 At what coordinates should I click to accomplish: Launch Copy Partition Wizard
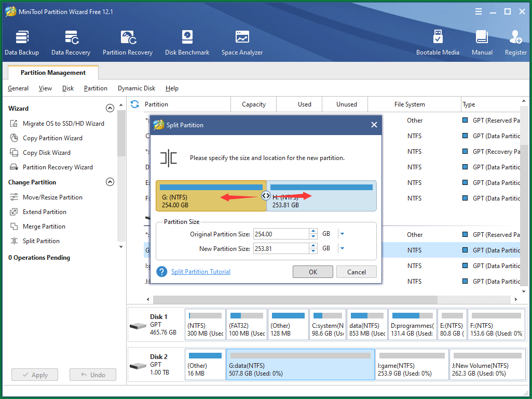(52, 138)
